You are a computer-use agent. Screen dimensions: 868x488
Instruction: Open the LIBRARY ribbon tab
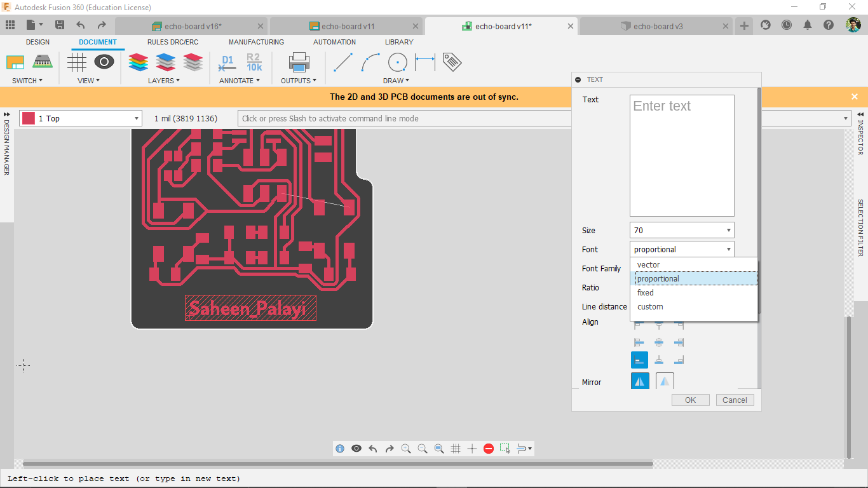click(x=399, y=42)
